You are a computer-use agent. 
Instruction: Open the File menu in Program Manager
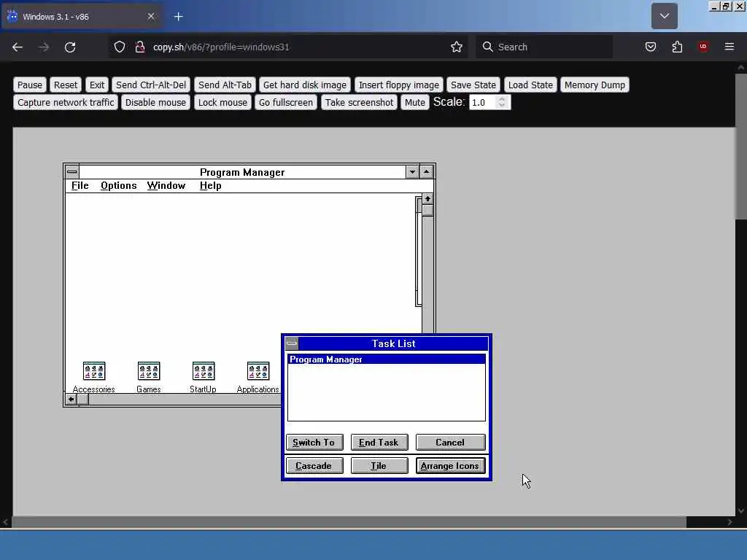coord(80,186)
